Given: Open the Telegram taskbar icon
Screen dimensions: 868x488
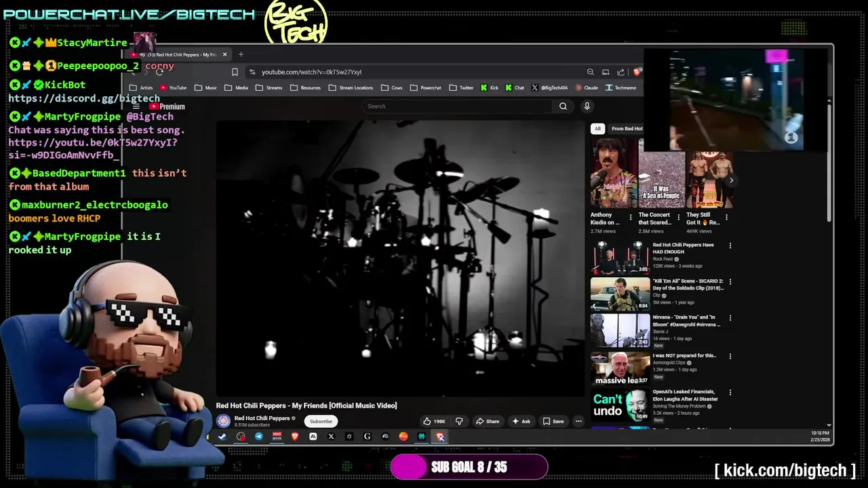Looking at the screenshot, I should click(x=258, y=437).
